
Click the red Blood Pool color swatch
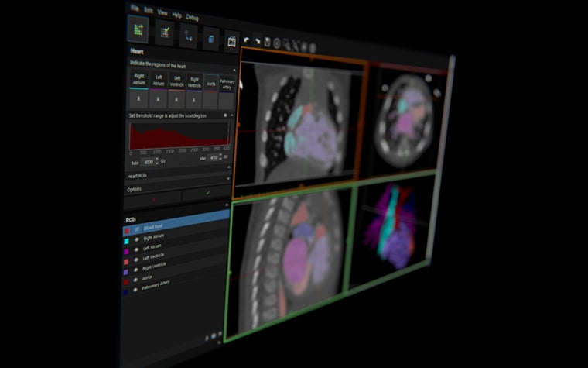click(127, 231)
